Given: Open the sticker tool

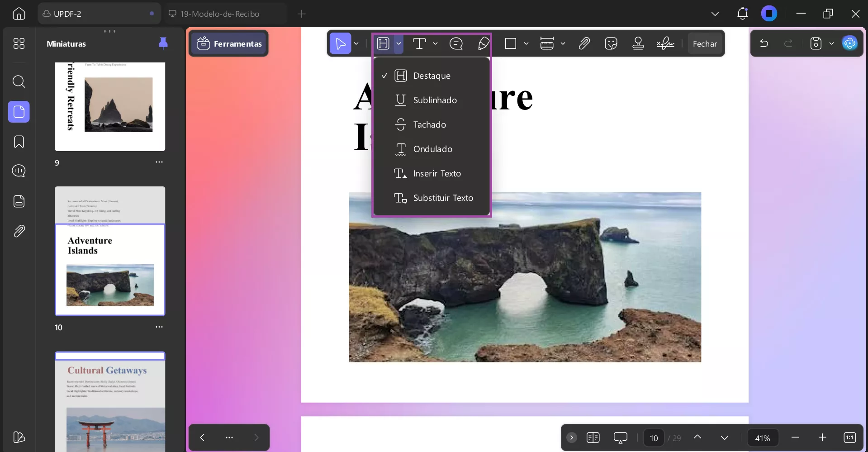Looking at the screenshot, I should click(x=611, y=43).
